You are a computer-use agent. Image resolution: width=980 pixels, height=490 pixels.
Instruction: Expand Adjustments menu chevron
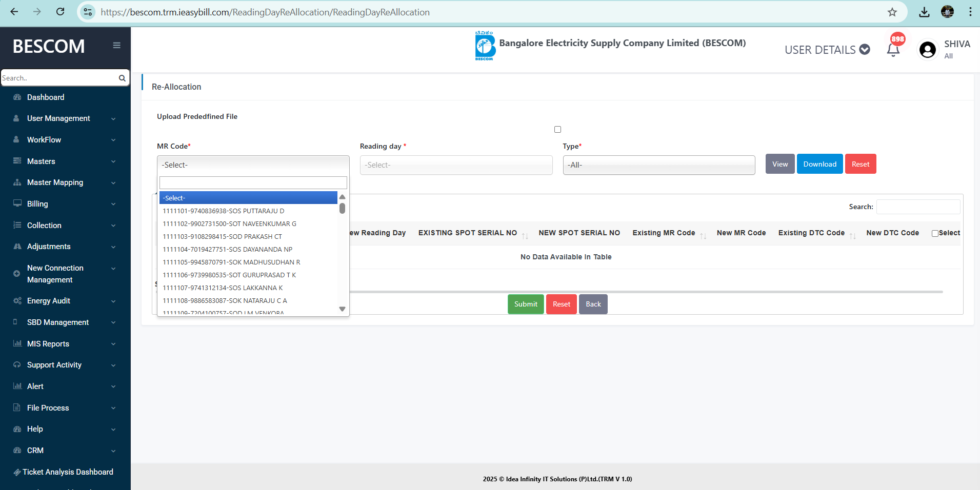point(113,247)
